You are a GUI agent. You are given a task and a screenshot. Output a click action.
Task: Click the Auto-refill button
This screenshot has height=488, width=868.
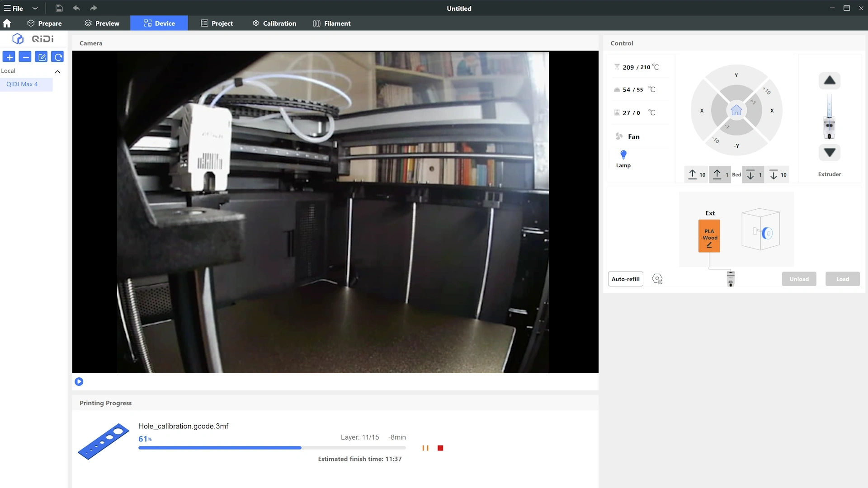tap(625, 279)
